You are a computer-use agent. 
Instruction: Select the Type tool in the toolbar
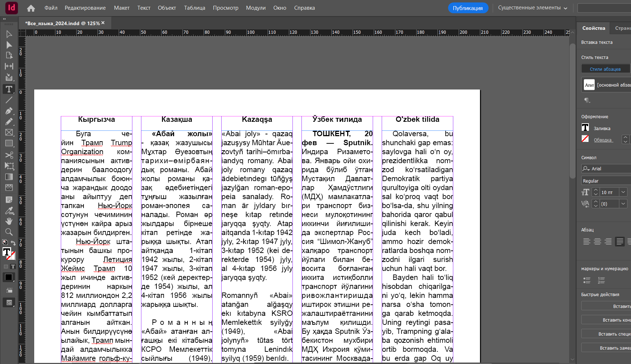click(9, 89)
